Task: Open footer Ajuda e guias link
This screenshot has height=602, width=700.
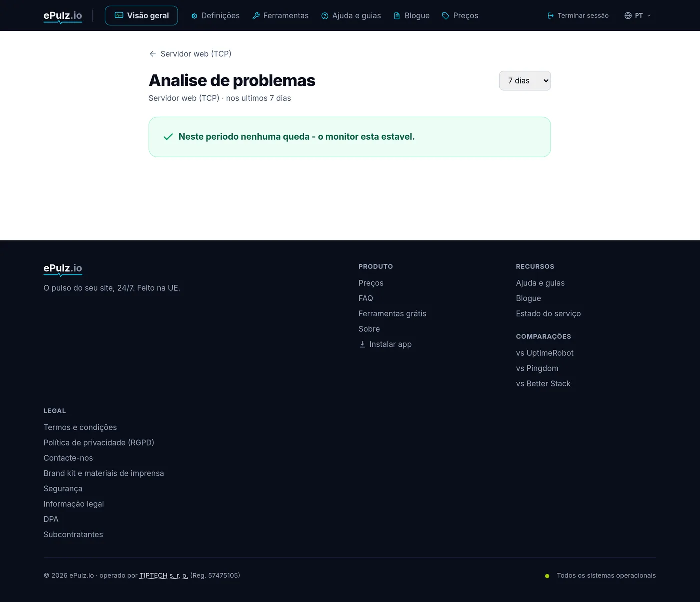Action: (540, 283)
